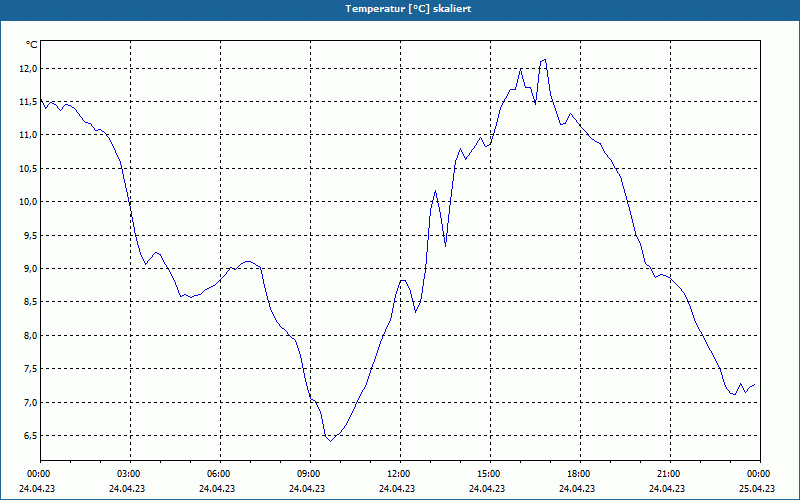This screenshot has height=500, width=800.
Task: Click the 6,5 y-axis value
Action: pyautogui.click(x=30, y=435)
